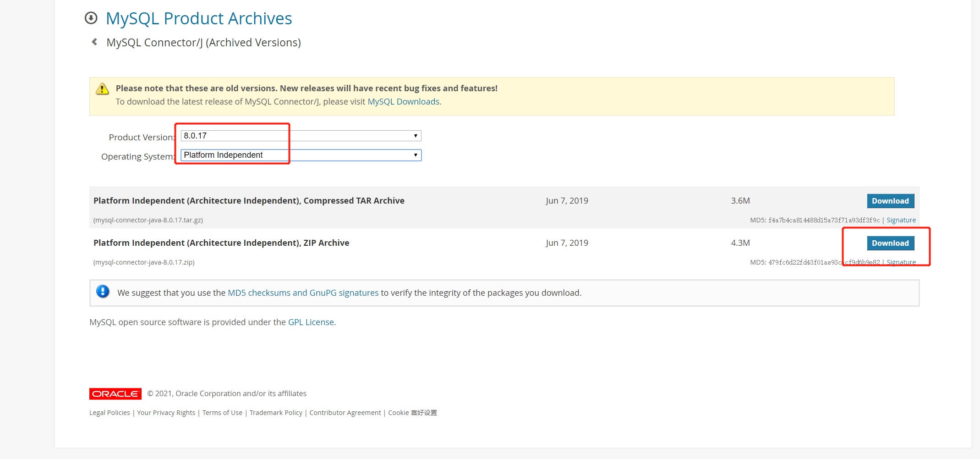The width and height of the screenshot is (980, 459).
Task: Open the Operating System dropdown
Action: click(x=301, y=155)
